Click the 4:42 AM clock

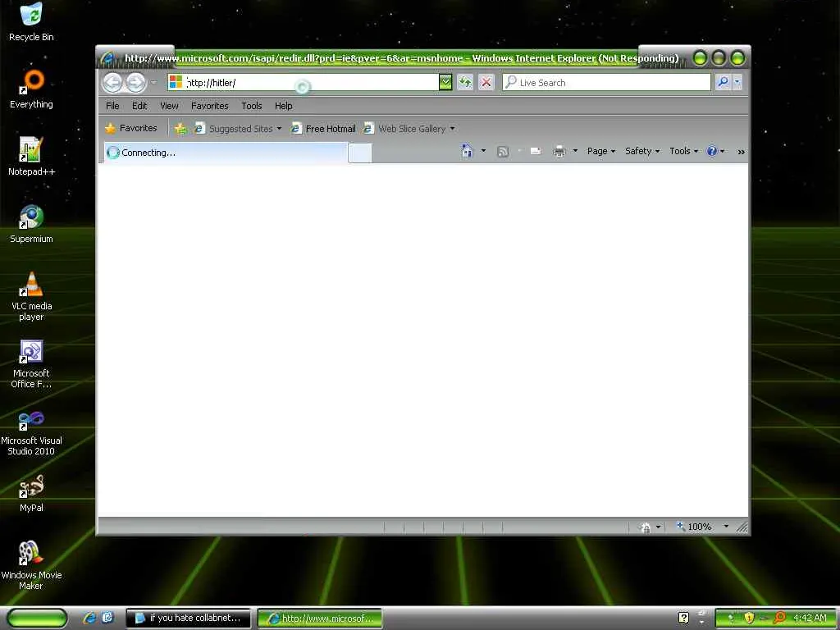tap(810, 619)
